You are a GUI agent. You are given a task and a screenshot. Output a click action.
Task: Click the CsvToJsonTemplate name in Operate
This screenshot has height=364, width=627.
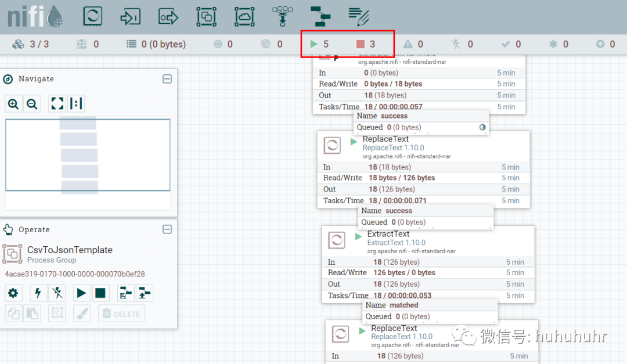(x=70, y=250)
